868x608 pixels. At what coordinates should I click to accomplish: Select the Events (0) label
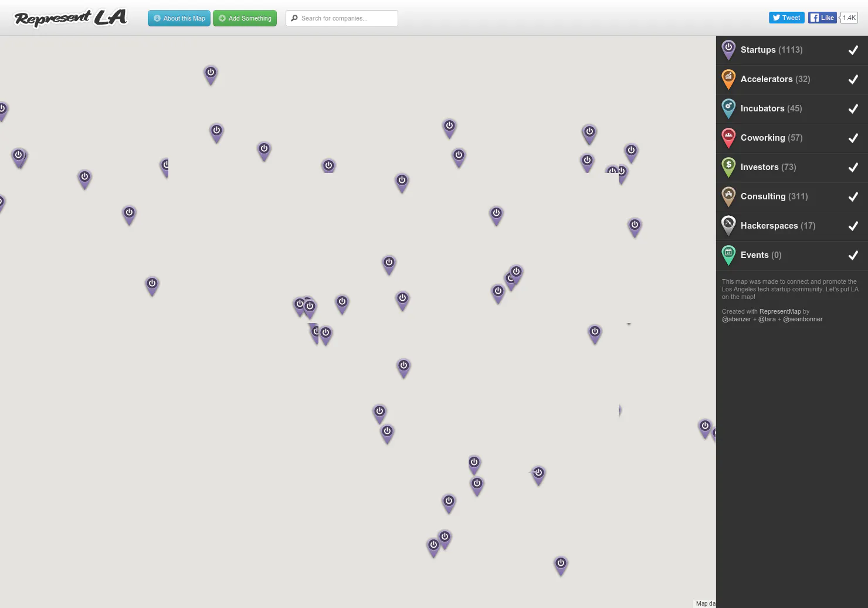(761, 255)
